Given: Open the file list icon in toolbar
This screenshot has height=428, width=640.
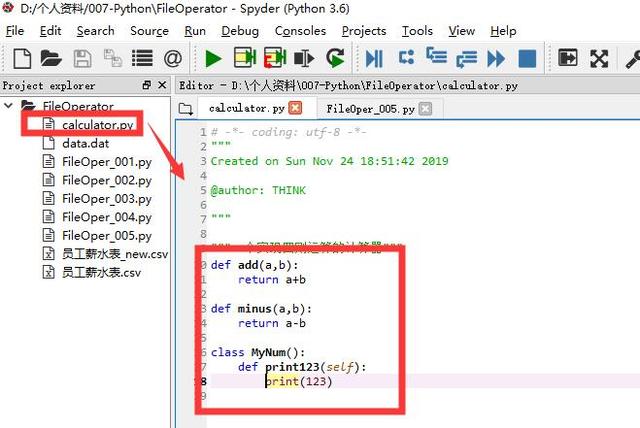Looking at the screenshot, I should click(x=142, y=58).
